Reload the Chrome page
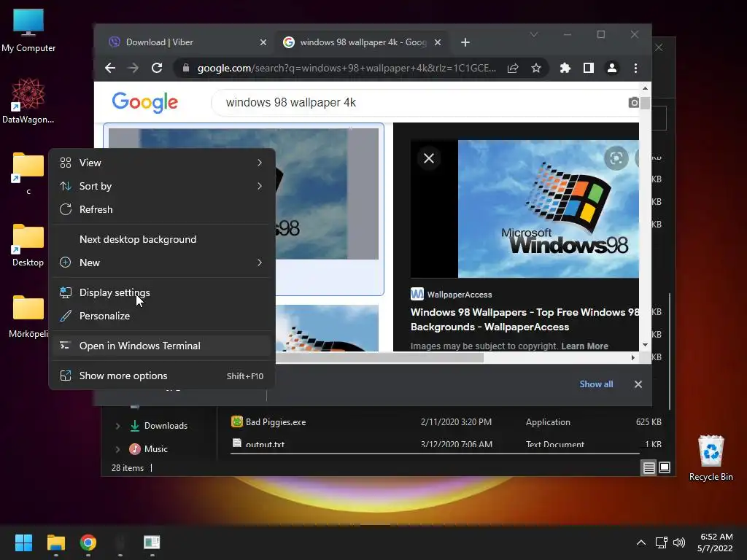This screenshot has width=747, height=560. coord(157,68)
